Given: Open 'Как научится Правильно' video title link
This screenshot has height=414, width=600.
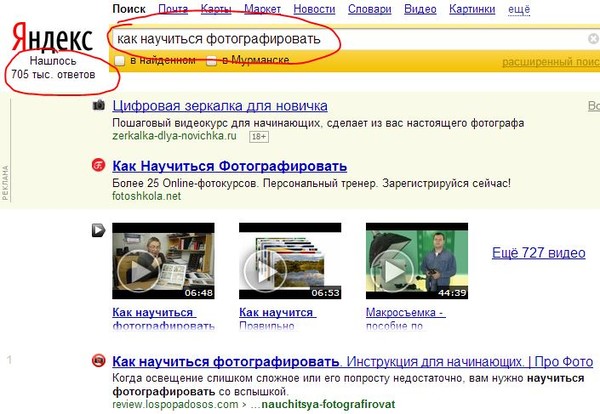Looking at the screenshot, I should pos(278,319).
